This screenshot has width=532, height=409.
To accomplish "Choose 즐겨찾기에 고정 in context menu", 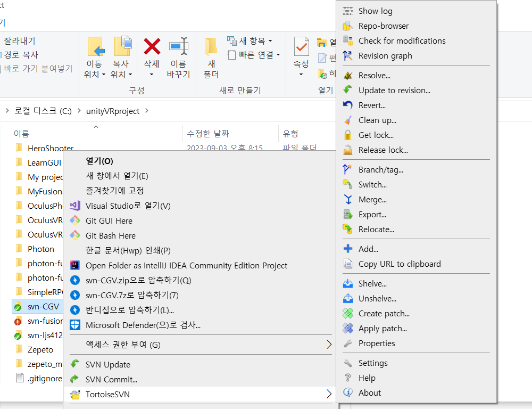I will click(115, 191).
